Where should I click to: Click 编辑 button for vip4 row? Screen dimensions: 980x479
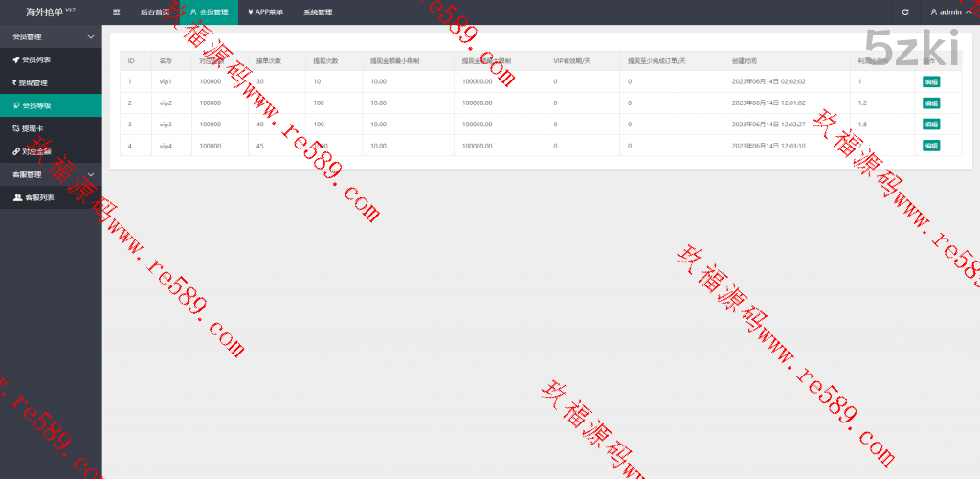point(931,146)
